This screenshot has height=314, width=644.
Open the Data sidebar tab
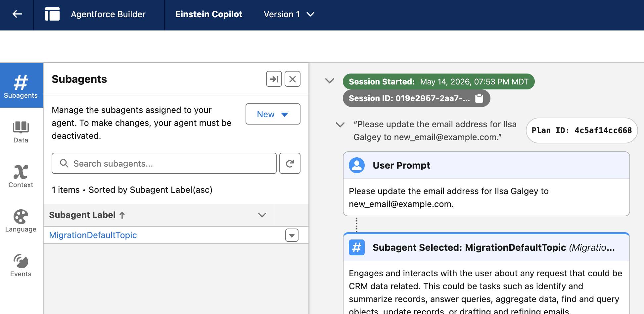[21, 132]
